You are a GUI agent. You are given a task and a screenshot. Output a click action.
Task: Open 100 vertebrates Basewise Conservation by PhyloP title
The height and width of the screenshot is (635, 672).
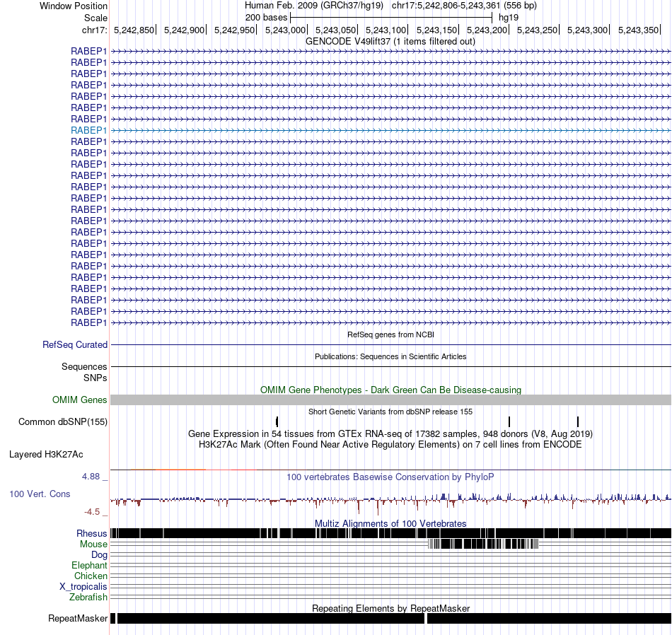pos(390,477)
